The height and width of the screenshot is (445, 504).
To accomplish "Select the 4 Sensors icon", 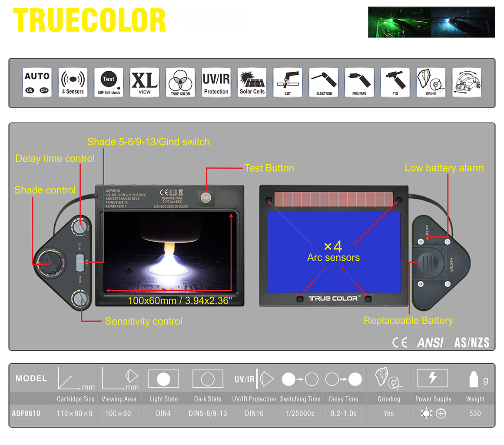I will pos(73,83).
